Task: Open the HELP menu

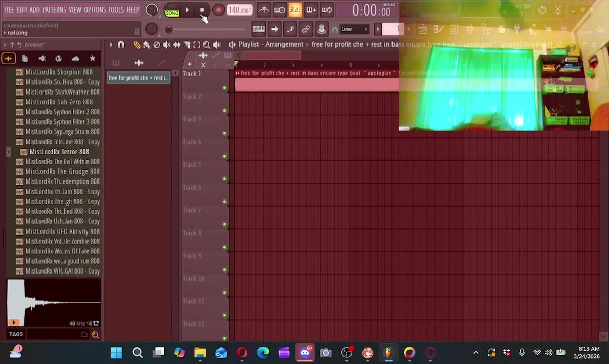Action: coord(133,10)
